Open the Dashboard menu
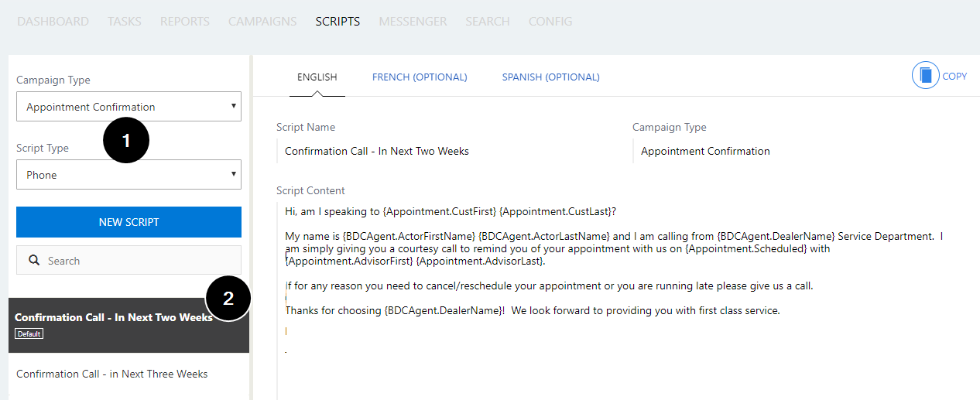 point(53,22)
